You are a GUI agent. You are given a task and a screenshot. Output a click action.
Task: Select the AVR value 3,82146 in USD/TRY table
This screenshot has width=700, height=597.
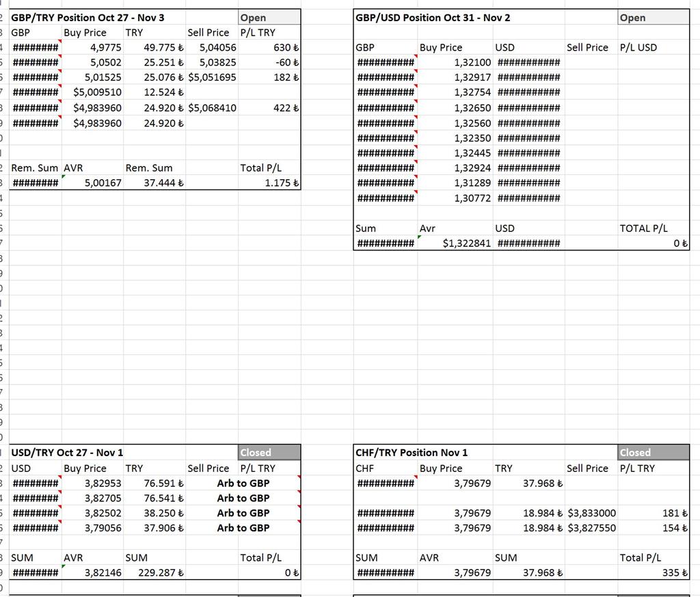[103, 574]
